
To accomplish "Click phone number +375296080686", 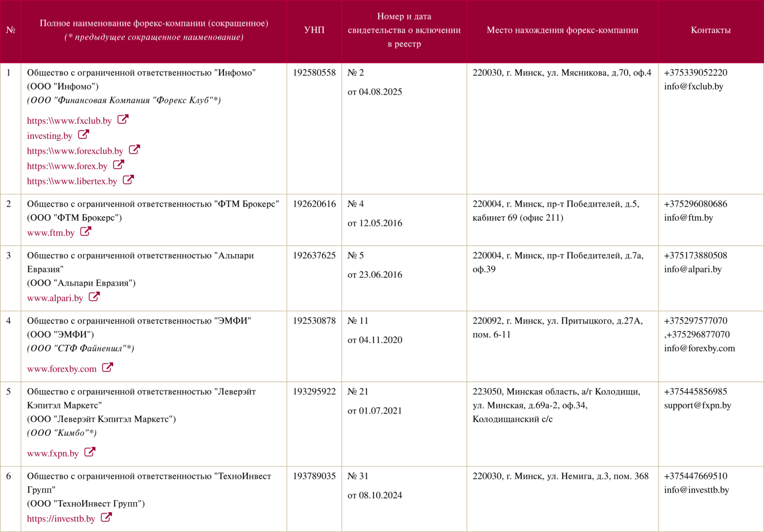I will pyautogui.click(x=696, y=204).
